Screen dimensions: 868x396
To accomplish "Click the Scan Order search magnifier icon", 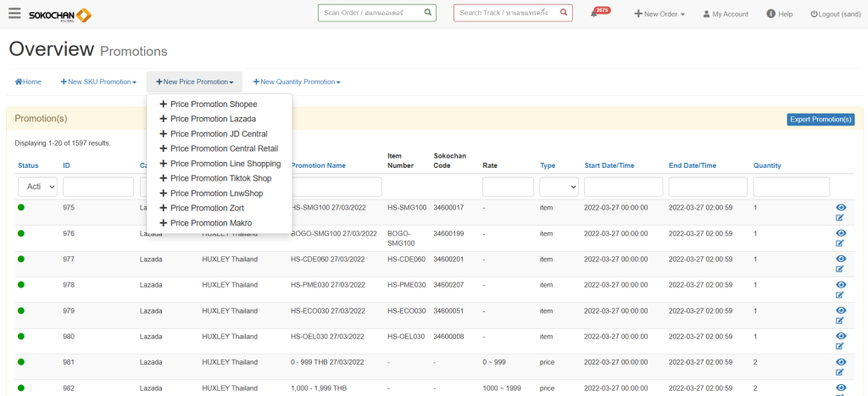I will (428, 13).
